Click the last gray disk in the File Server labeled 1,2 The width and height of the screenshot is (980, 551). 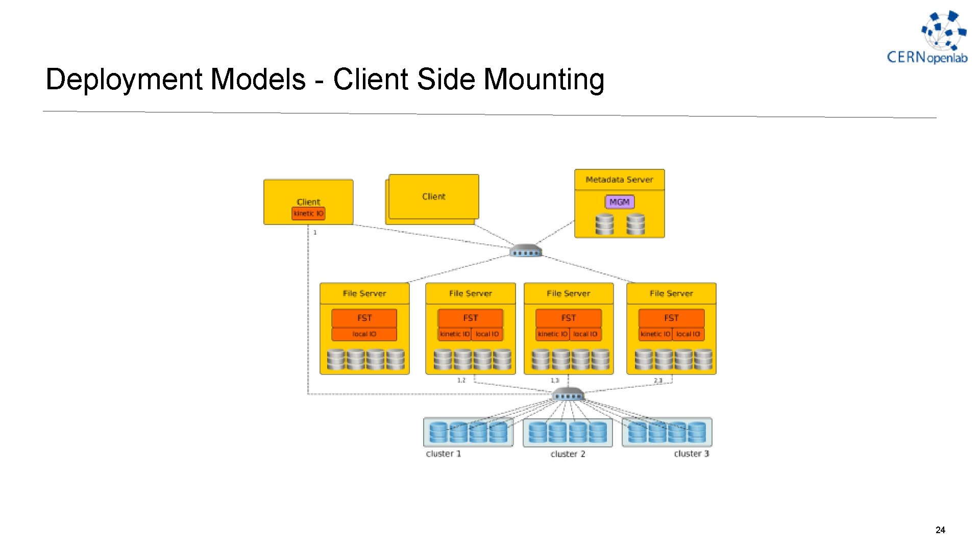click(x=502, y=359)
